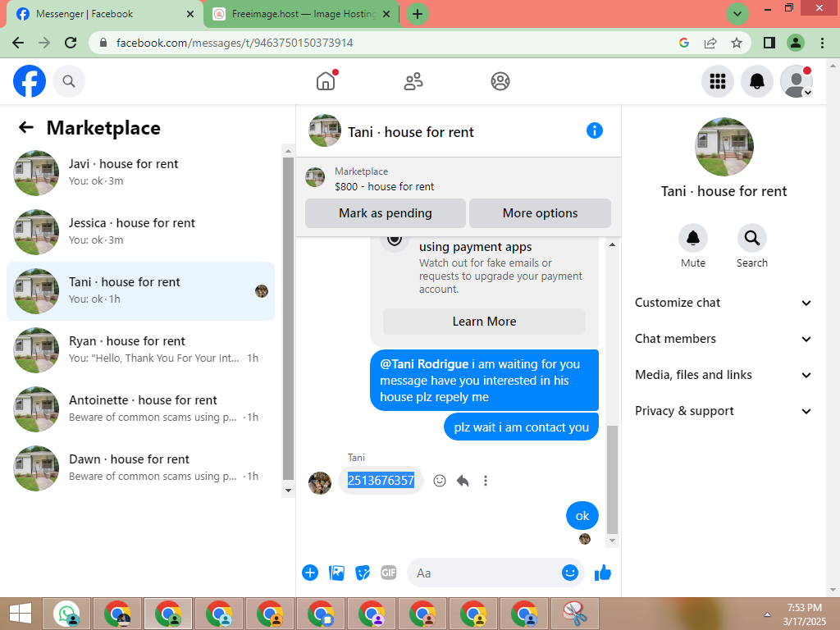Switch to Messenger | Facebook tab
840x630 pixels.
tap(104, 14)
